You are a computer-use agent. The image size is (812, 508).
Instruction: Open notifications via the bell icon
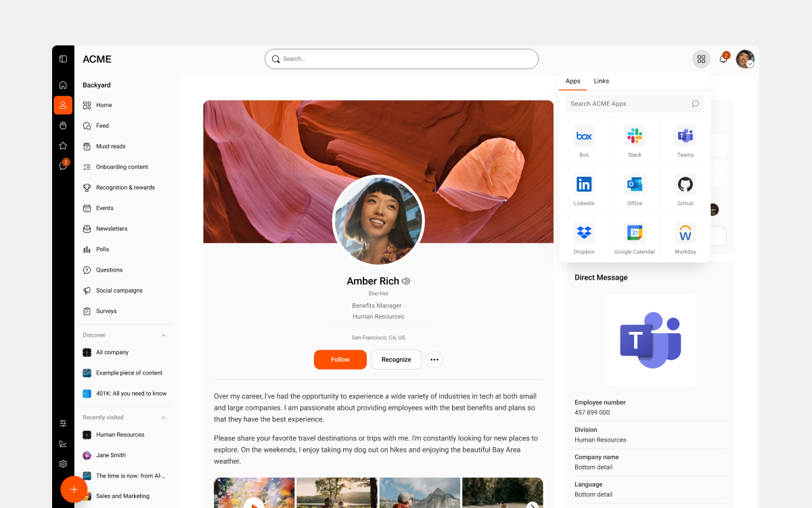[723, 59]
